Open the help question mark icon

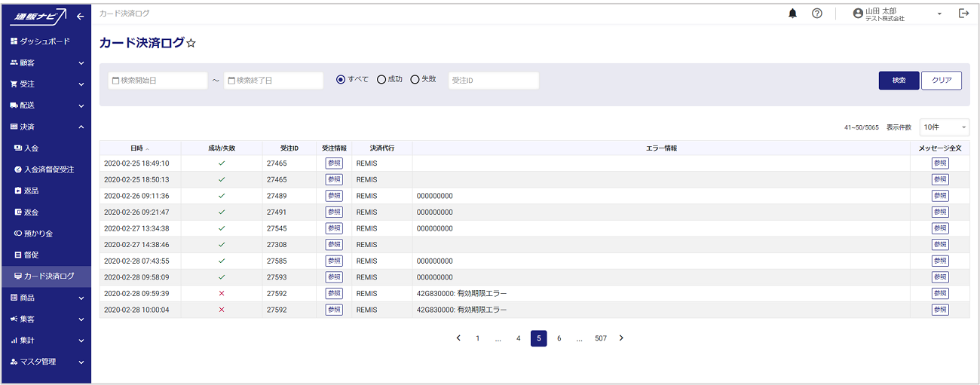816,14
